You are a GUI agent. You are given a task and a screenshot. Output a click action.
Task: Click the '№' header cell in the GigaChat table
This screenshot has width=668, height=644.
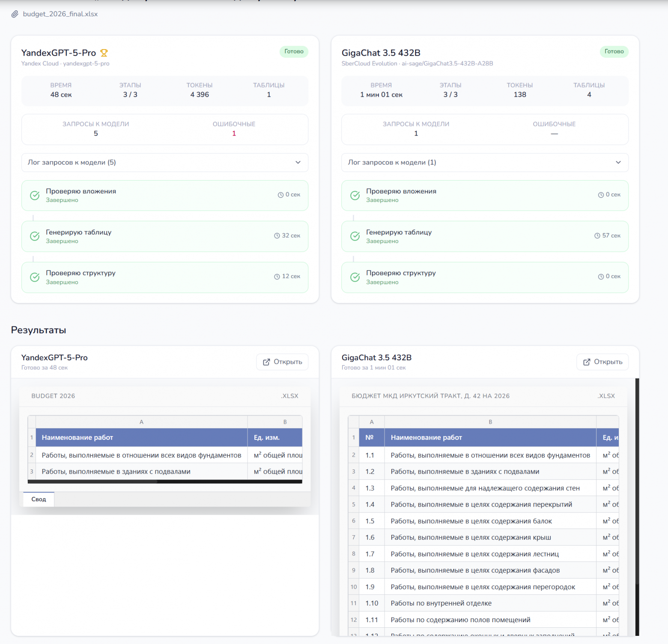click(x=372, y=437)
